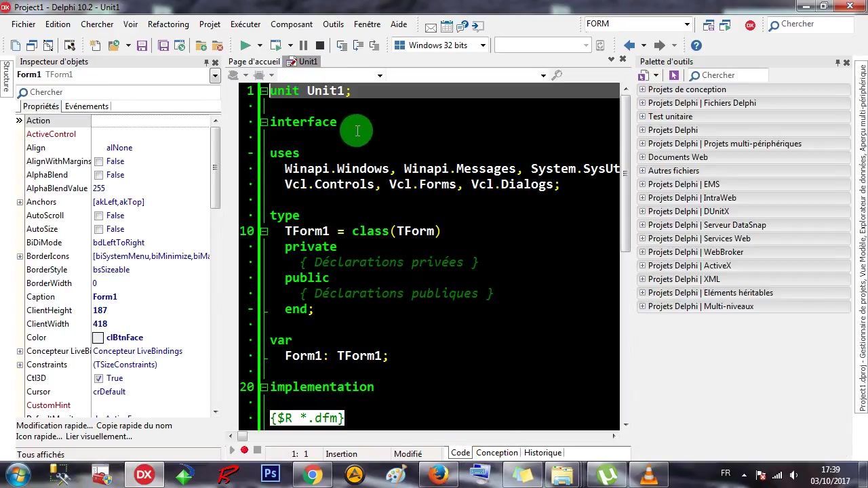Toggle the AutoSize checkbox
868x488 pixels.
pyautogui.click(x=99, y=229)
